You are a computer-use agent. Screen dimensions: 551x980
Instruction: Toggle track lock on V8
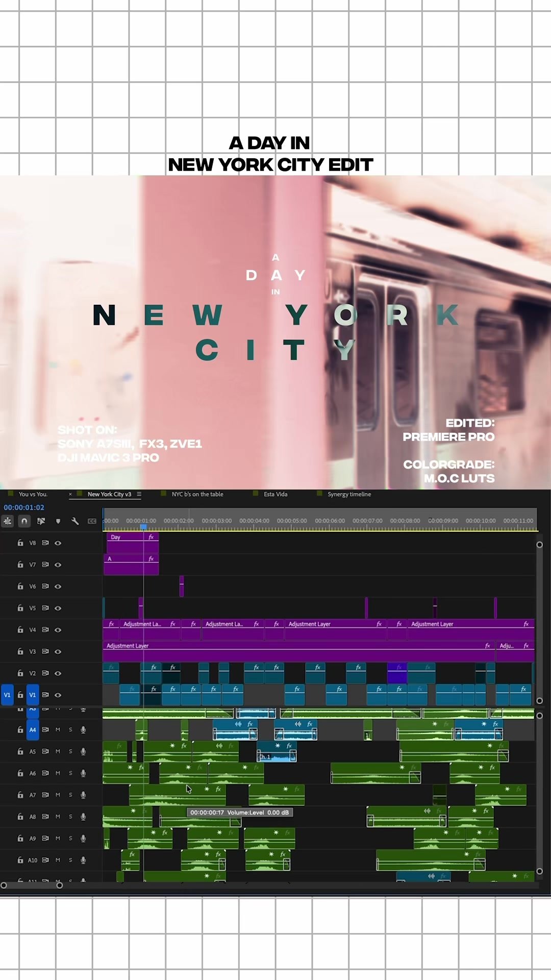(x=20, y=543)
